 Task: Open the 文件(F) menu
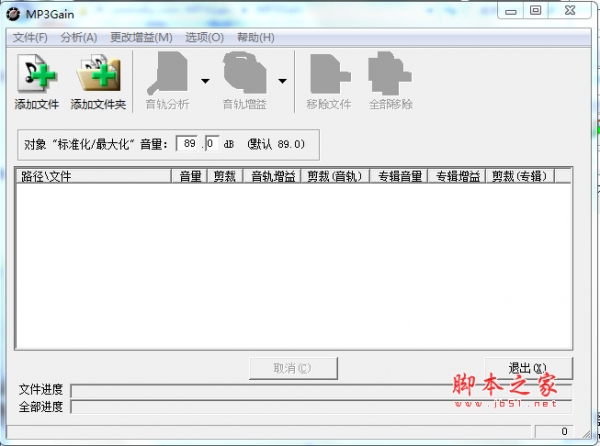[30, 37]
